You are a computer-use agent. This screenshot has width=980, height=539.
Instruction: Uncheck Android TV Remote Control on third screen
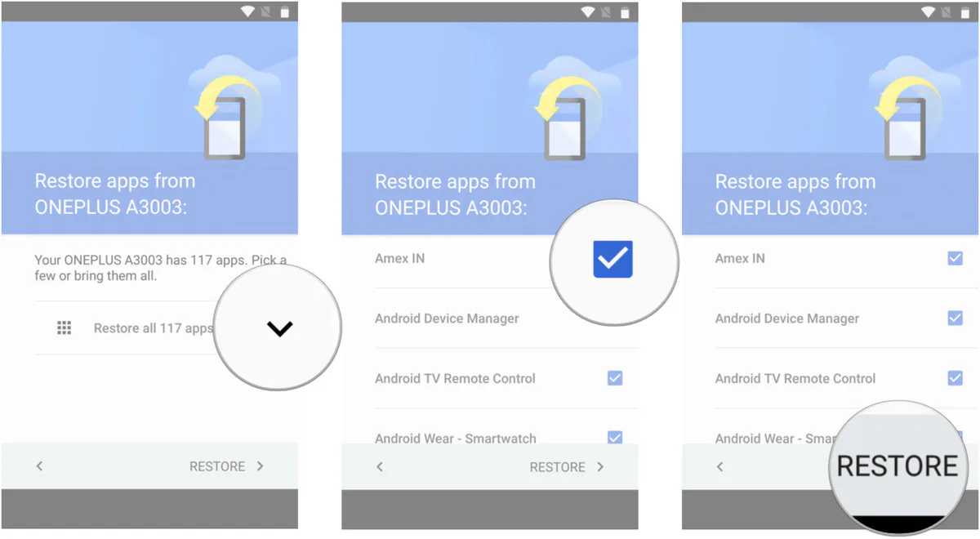coord(955,377)
